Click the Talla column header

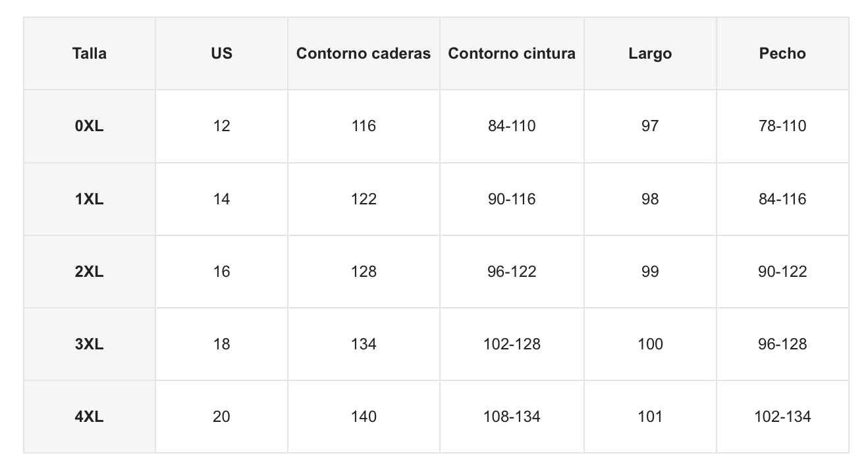[90, 53]
